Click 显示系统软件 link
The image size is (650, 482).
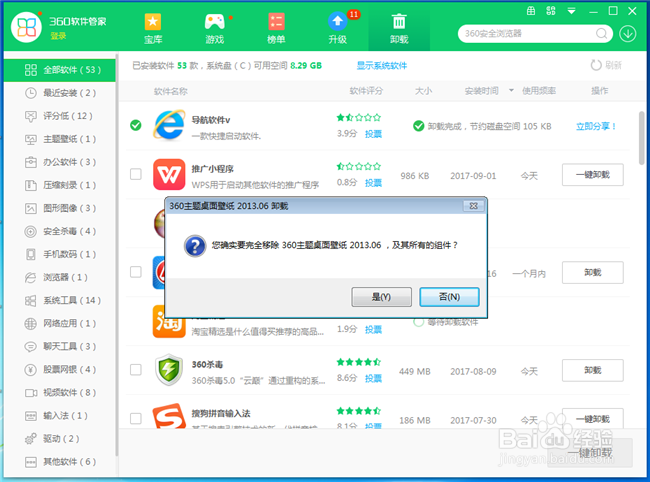coord(382,65)
